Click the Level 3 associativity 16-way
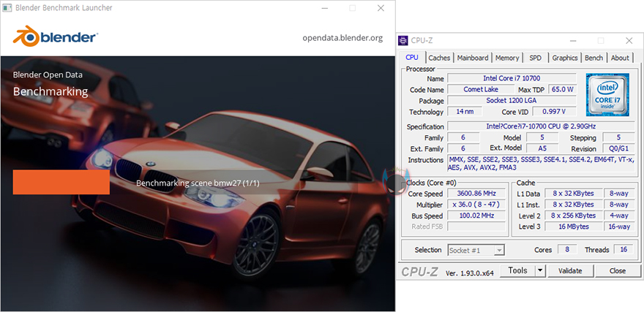 (618, 227)
